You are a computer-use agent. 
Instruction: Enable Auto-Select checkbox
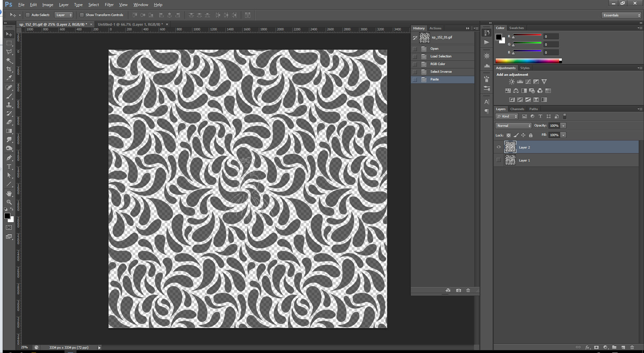click(x=28, y=15)
